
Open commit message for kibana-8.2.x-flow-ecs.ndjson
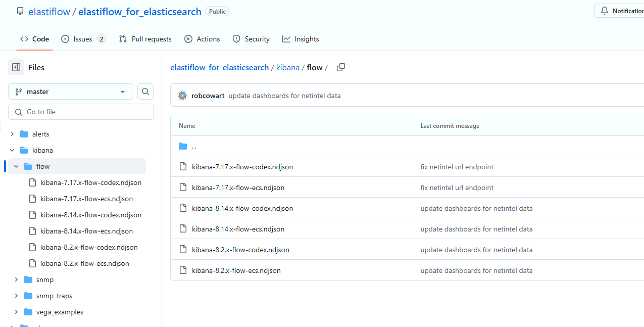(x=476, y=270)
